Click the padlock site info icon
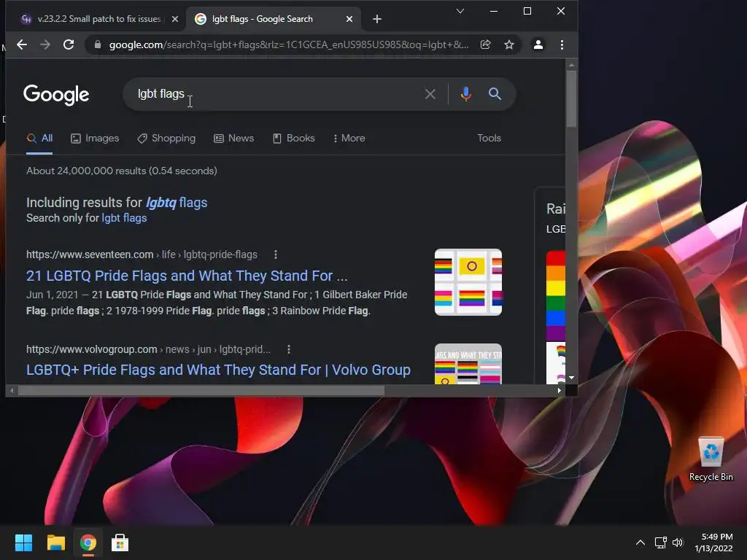Viewport: 747px width, 560px height. click(x=98, y=44)
